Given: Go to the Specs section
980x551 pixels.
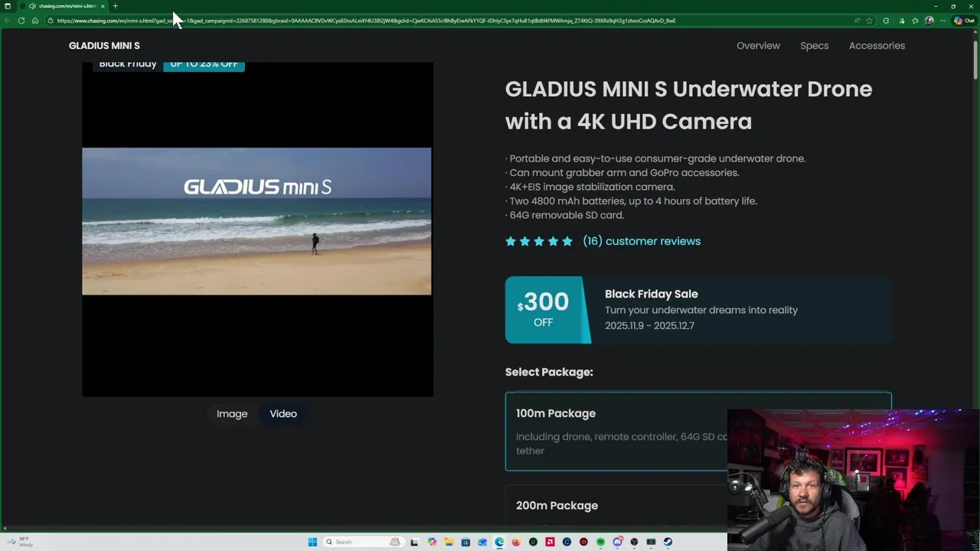Looking at the screenshot, I should [x=814, y=46].
